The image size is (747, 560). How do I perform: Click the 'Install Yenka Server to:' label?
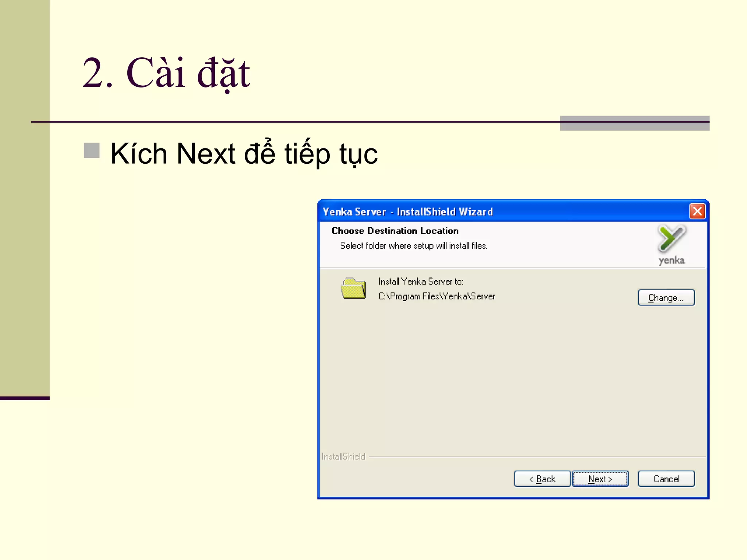(421, 281)
